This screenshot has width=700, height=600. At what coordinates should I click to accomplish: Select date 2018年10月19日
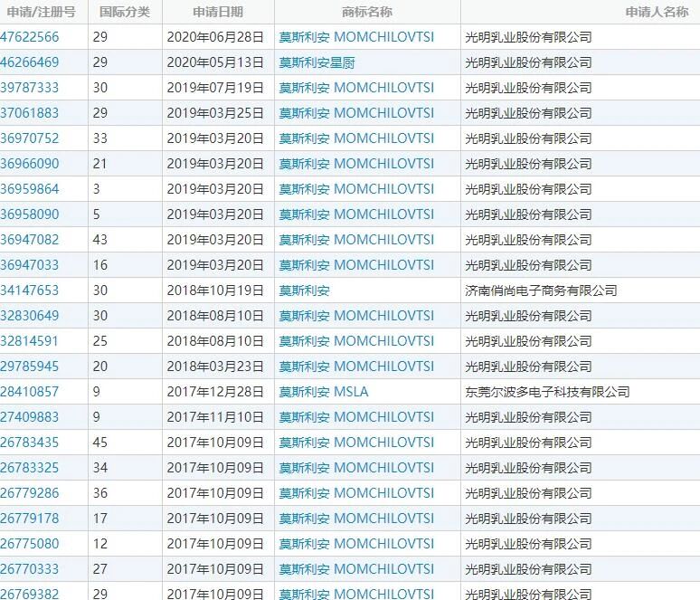(x=215, y=290)
